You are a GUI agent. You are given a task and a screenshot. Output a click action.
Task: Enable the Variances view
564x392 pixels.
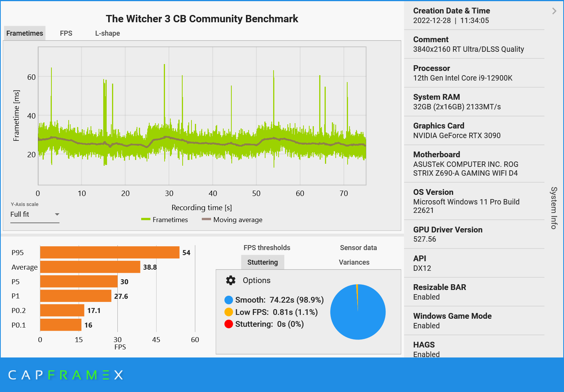tap(353, 262)
